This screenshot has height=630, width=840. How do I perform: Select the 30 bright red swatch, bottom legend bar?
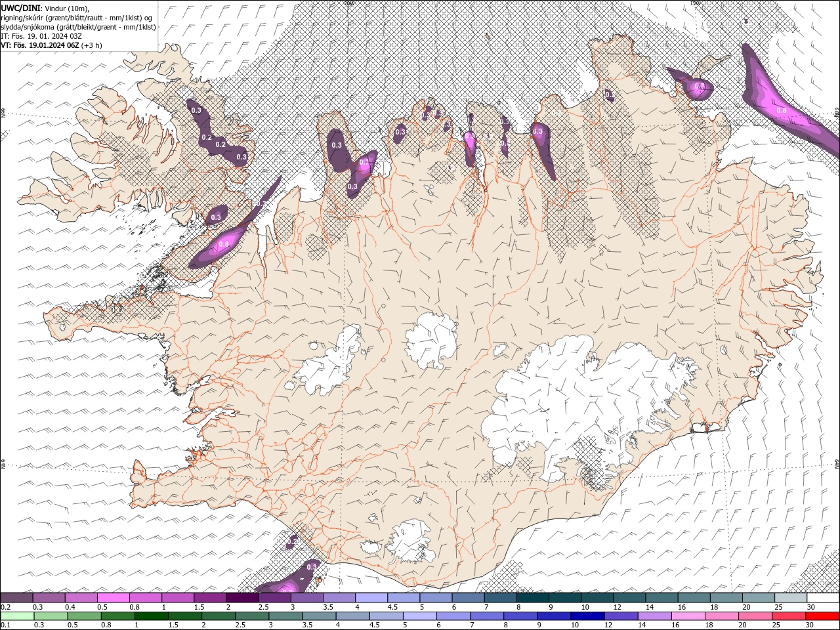point(822,616)
